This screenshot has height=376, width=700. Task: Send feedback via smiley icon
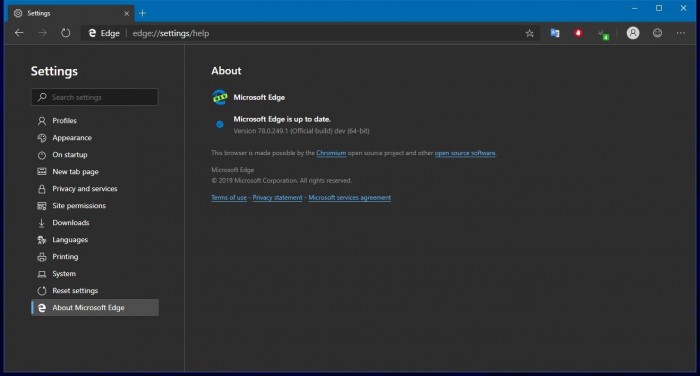click(x=657, y=33)
